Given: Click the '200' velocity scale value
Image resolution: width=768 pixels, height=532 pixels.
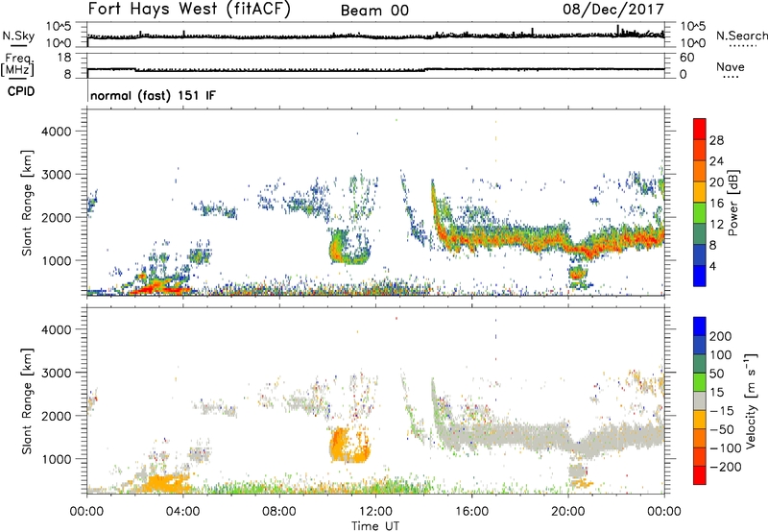Looking at the screenshot, I should 721,336.
